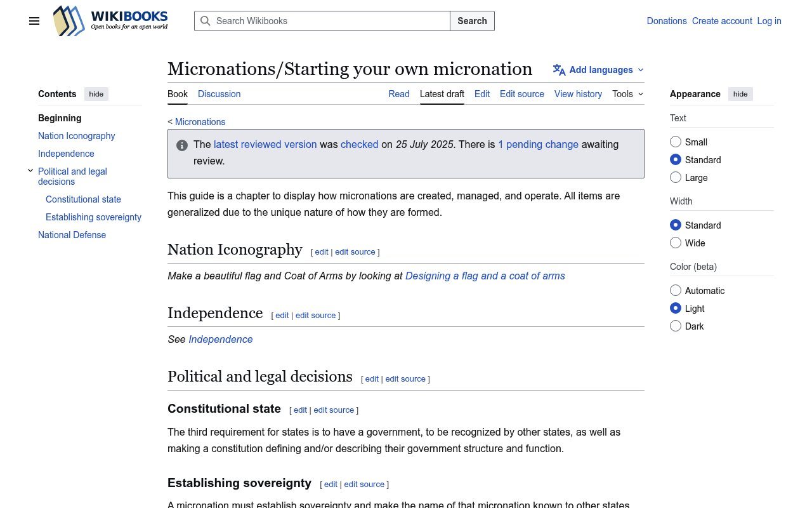The height and width of the screenshot is (508, 812).
Task: Select Wide width option
Action: pyautogui.click(x=676, y=243)
